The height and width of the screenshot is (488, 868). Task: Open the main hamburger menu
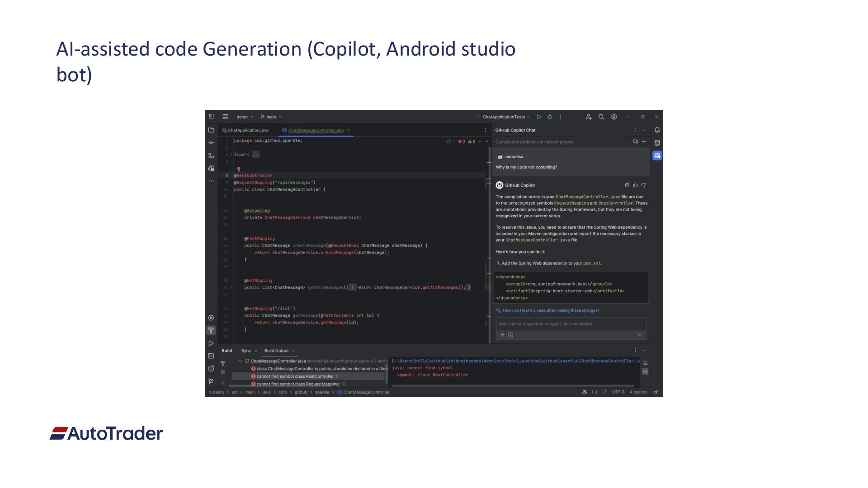225,117
